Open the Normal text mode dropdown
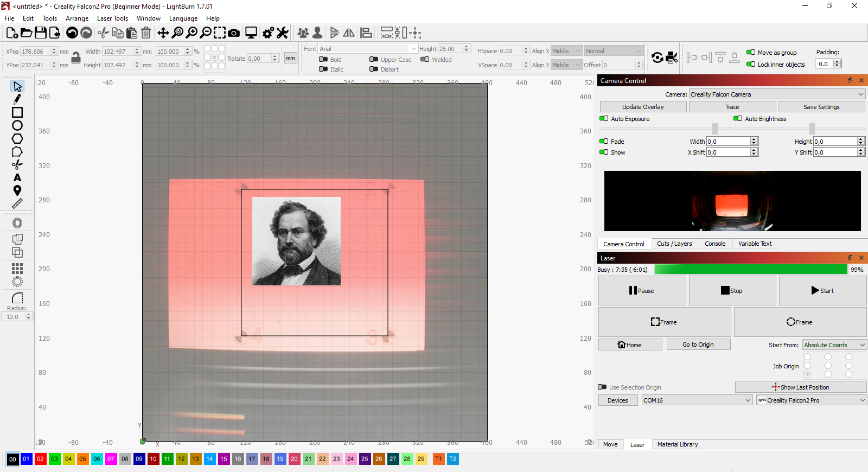868x472 pixels. tap(614, 51)
